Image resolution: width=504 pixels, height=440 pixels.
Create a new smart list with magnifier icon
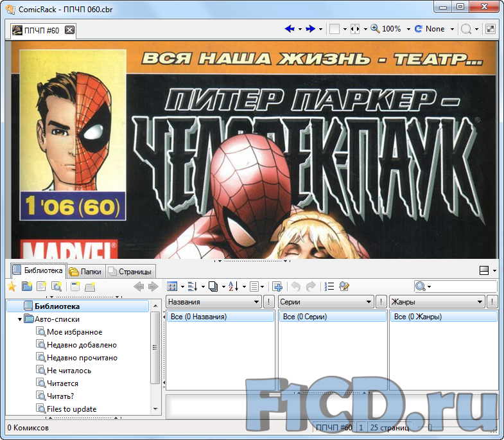coord(56,286)
